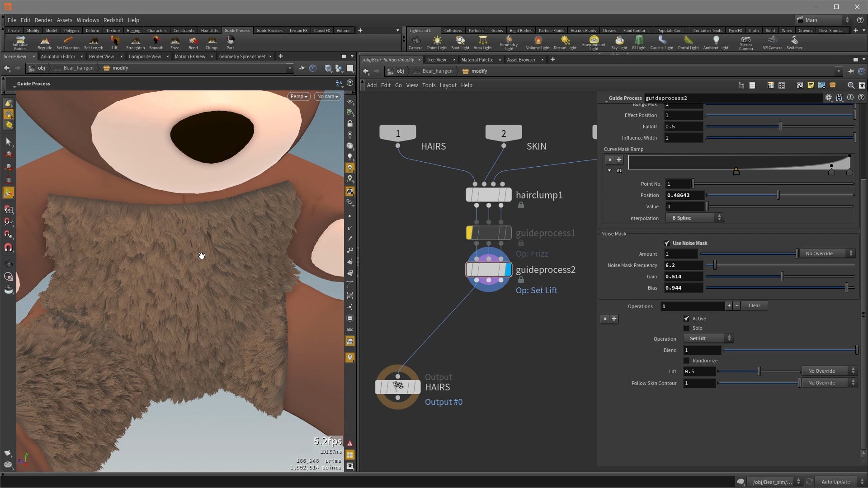This screenshot has width=868, height=488.
Task: Adjust the Gain slider
Action: coord(780,277)
